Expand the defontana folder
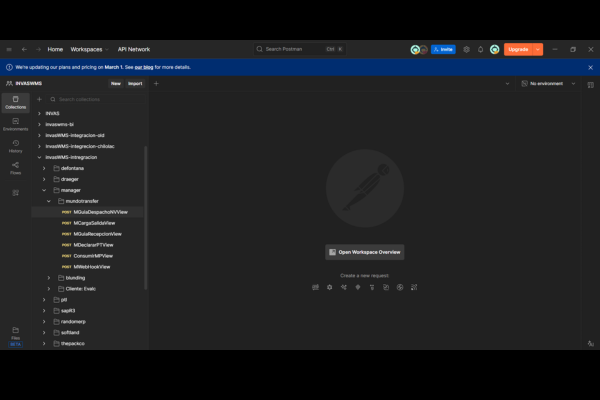Viewport: 600px width, 400px height. [x=44, y=168]
